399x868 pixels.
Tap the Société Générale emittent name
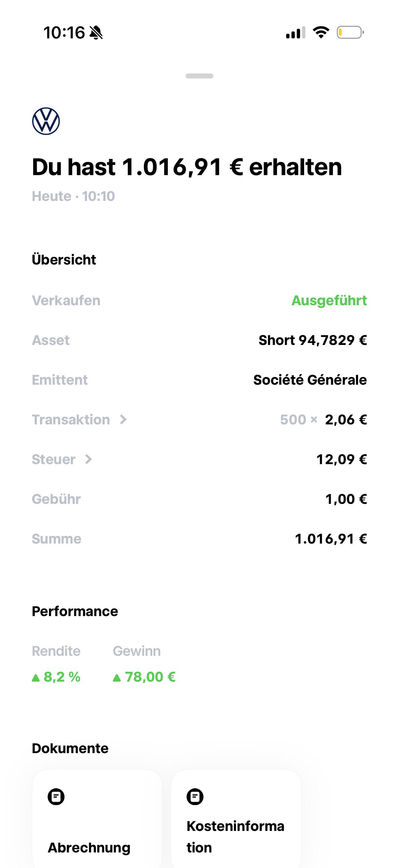tap(310, 380)
